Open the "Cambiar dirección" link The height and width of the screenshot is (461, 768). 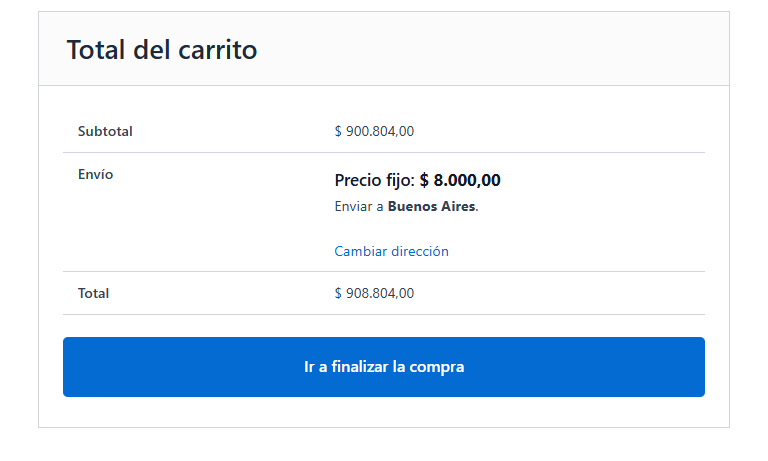[391, 251]
